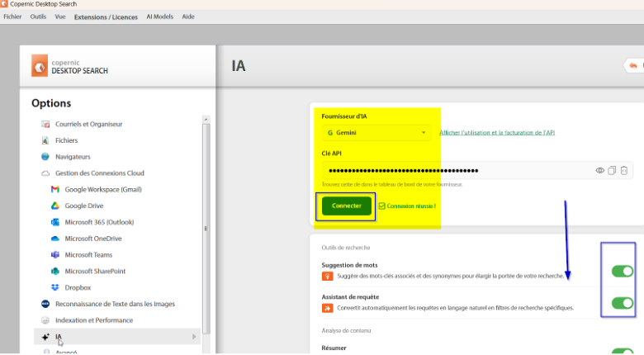Open the Extensions / Licences menu

coord(106,17)
